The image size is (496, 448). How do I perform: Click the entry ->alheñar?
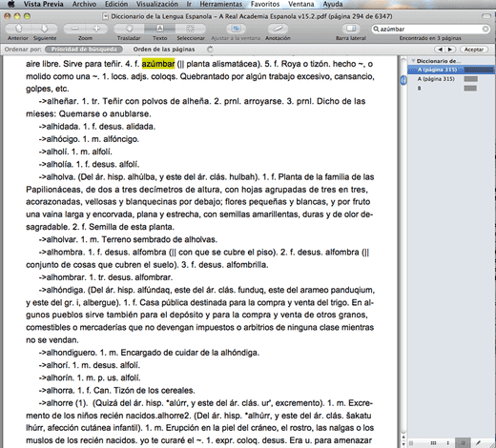[x=59, y=101]
